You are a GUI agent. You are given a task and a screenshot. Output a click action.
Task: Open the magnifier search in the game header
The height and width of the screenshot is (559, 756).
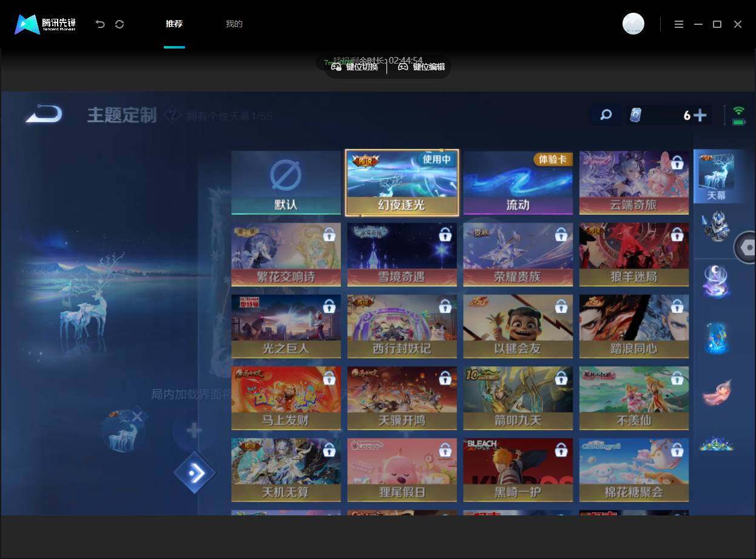pyautogui.click(x=606, y=115)
